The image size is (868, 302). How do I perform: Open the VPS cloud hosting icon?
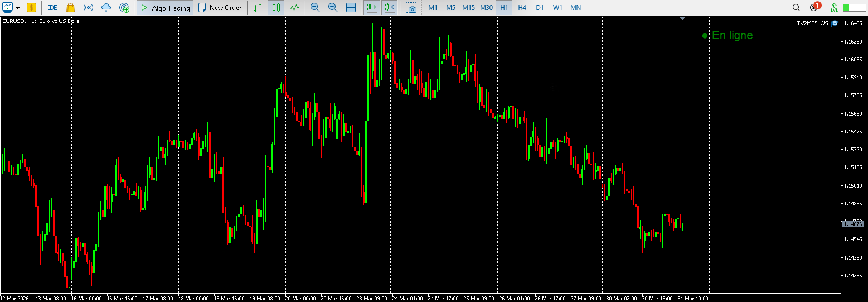click(106, 8)
